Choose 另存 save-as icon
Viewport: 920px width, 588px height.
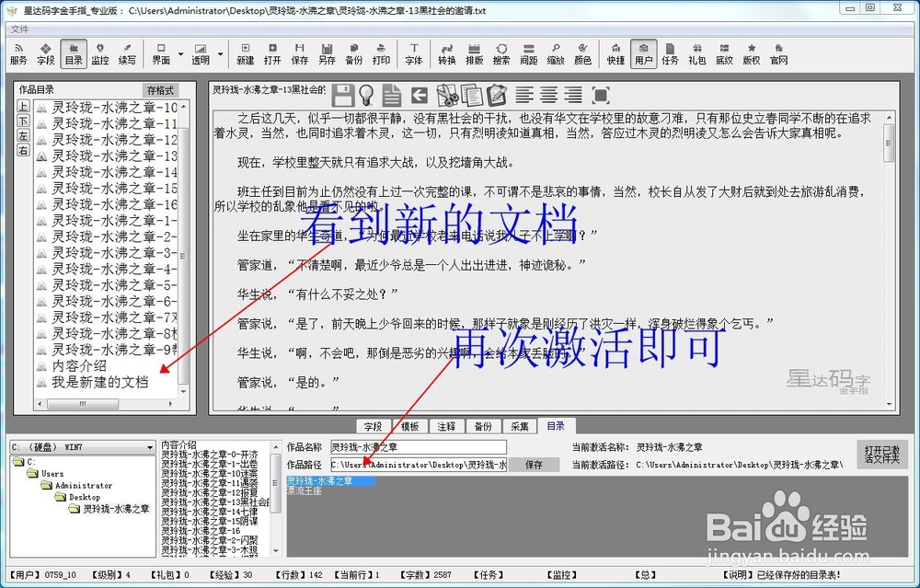tap(327, 54)
